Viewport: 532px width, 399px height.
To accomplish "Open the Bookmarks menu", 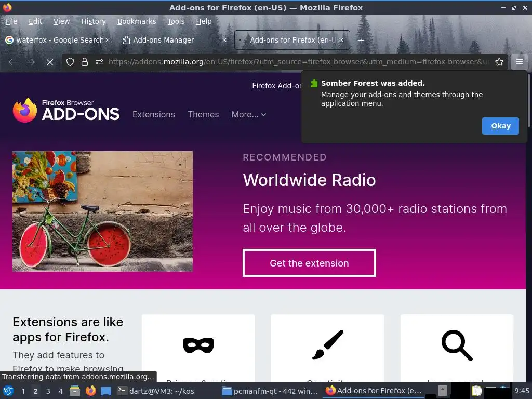I will [x=137, y=21].
